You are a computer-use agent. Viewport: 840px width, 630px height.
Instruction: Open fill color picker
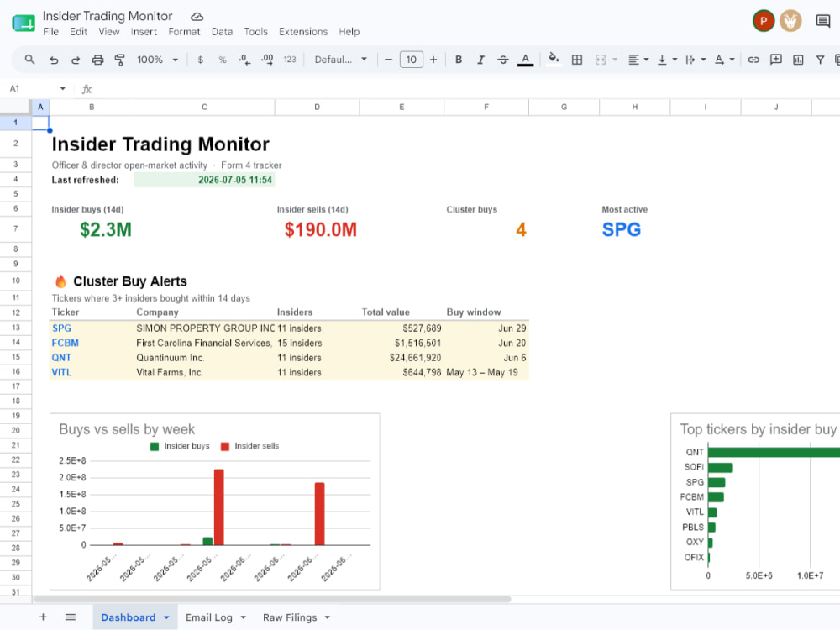point(554,59)
